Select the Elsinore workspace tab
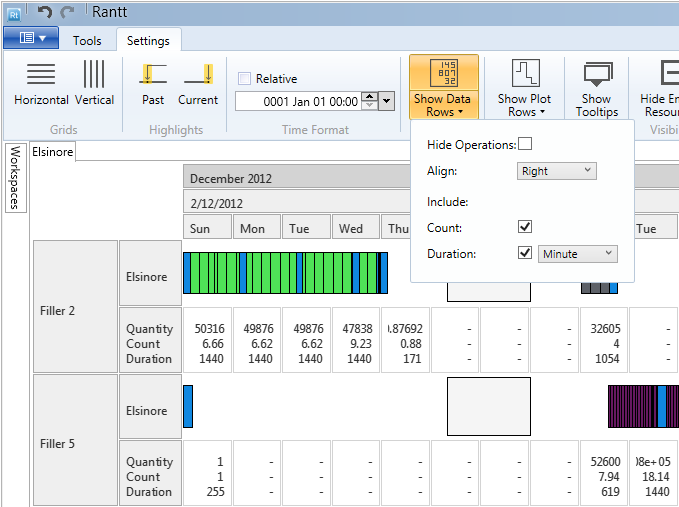Screen dimensions: 679x507 pyautogui.click(x=52, y=152)
